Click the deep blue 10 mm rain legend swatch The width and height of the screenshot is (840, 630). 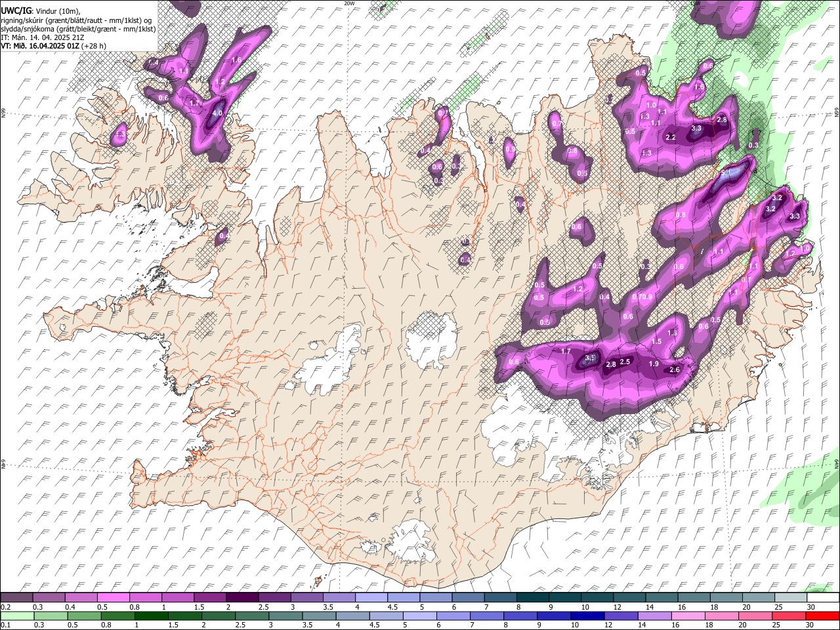[587, 616]
